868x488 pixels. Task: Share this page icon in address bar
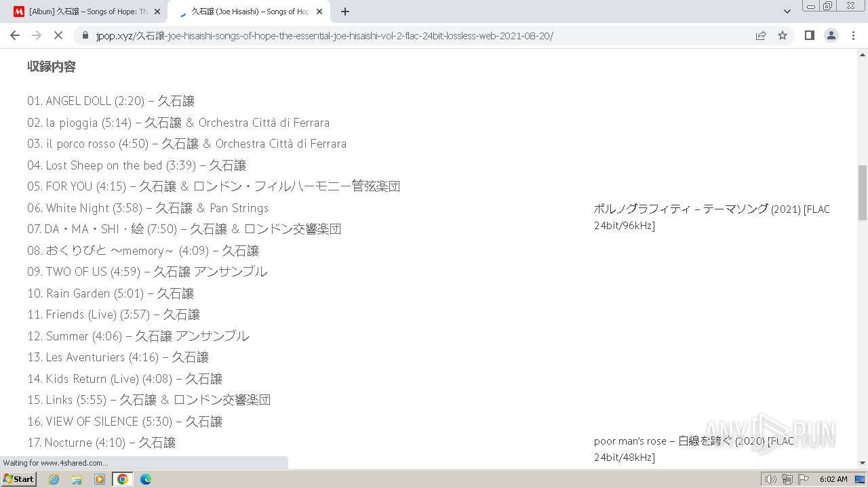(761, 35)
